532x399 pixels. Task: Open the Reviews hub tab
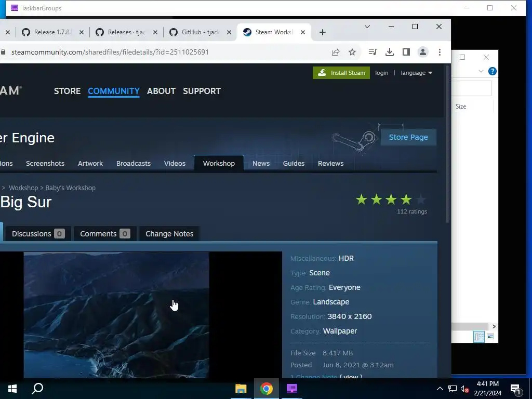point(331,163)
